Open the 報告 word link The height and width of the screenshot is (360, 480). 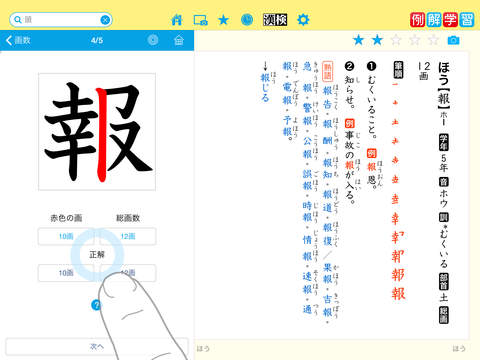pyautogui.click(x=327, y=97)
